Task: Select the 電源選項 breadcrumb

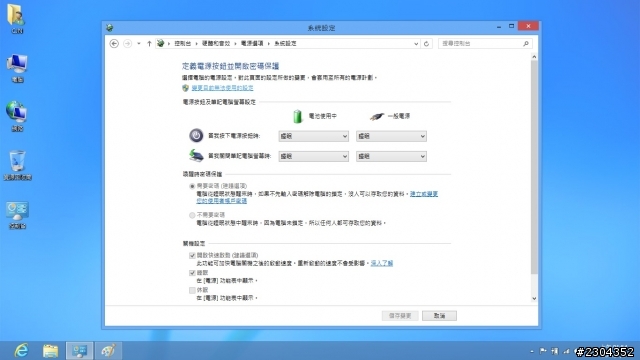Action: coord(252,43)
